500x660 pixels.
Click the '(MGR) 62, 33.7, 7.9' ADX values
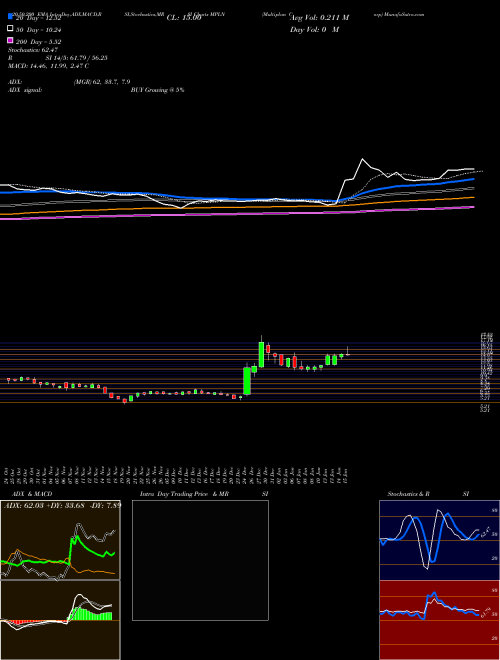[x=102, y=82]
